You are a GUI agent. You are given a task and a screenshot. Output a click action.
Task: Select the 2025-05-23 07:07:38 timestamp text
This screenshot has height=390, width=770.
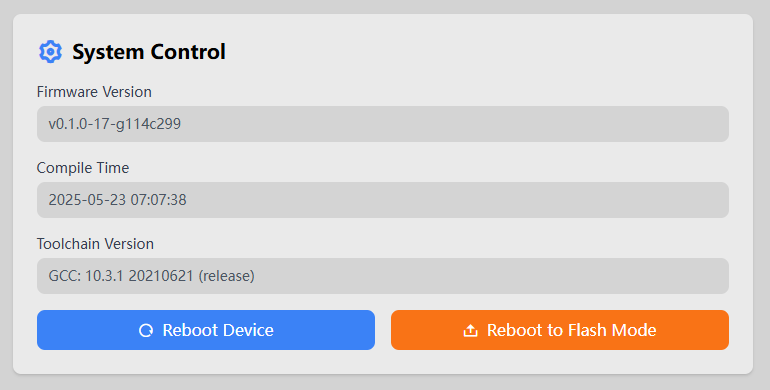pyautogui.click(x=117, y=200)
